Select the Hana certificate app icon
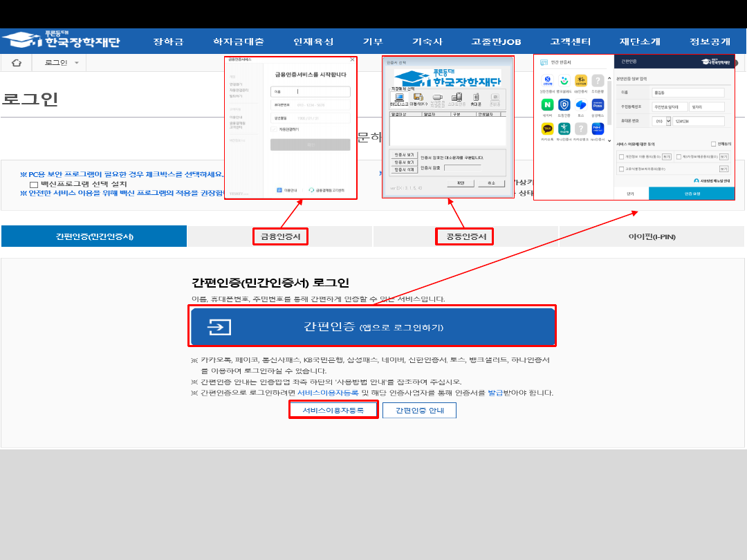Image resolution: width=747 pixels, height=560 pixels. click(564, 129)
